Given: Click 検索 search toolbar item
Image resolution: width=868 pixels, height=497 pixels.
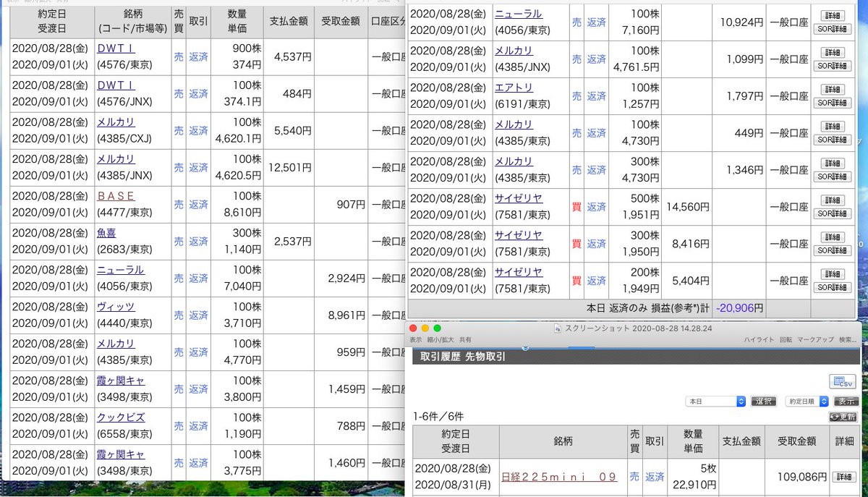Looking at the screenshot, I should (848, 339).
